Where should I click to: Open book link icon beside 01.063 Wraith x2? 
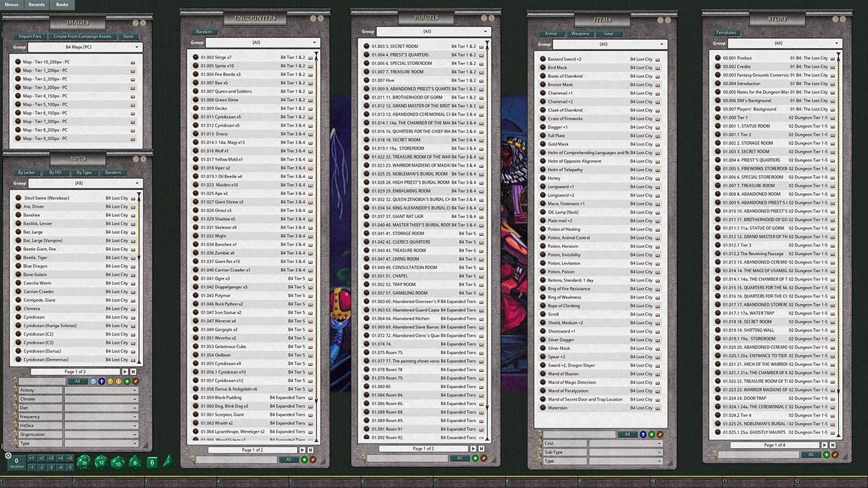(310, 424)
